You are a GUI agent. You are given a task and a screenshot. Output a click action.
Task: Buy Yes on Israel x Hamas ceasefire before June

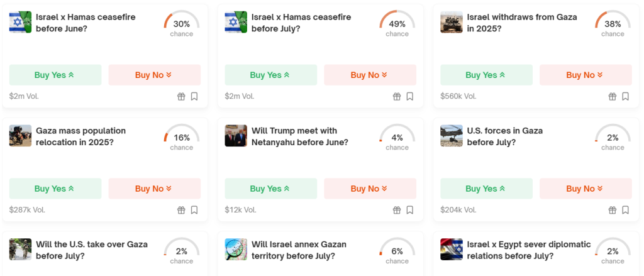(x=55, y=75)
